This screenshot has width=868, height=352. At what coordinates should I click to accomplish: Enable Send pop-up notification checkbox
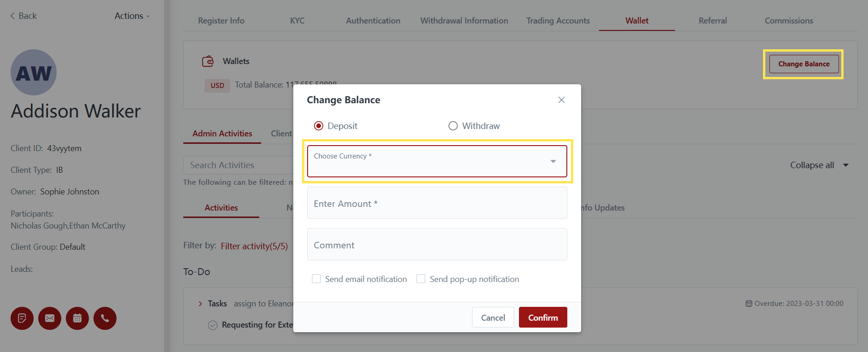pyautogui.click(x=421, y=279)
